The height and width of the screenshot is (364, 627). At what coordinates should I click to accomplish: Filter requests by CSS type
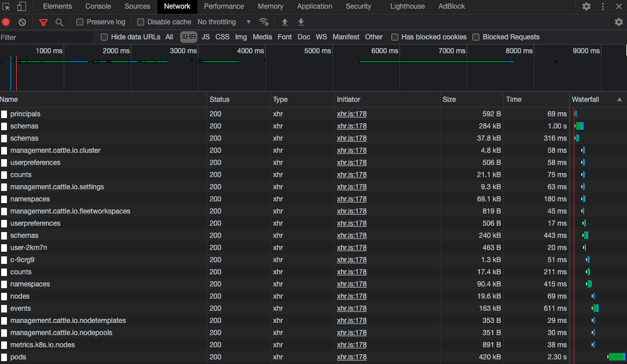pos(222,37)
